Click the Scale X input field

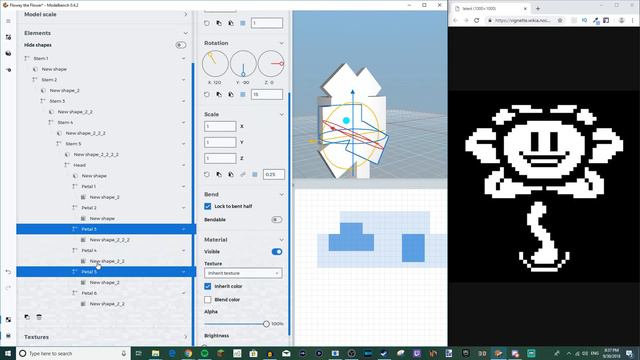(x=220, y=126)
